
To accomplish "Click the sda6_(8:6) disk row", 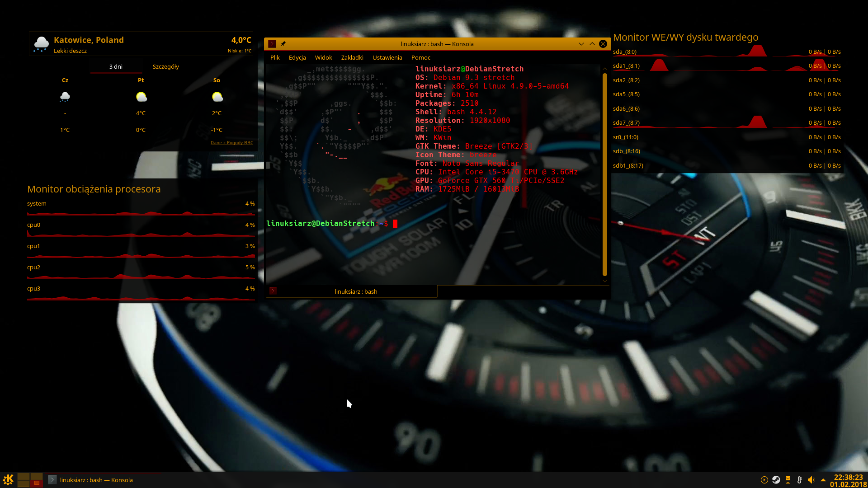I will pyautogui.click(x=727, y=108).
